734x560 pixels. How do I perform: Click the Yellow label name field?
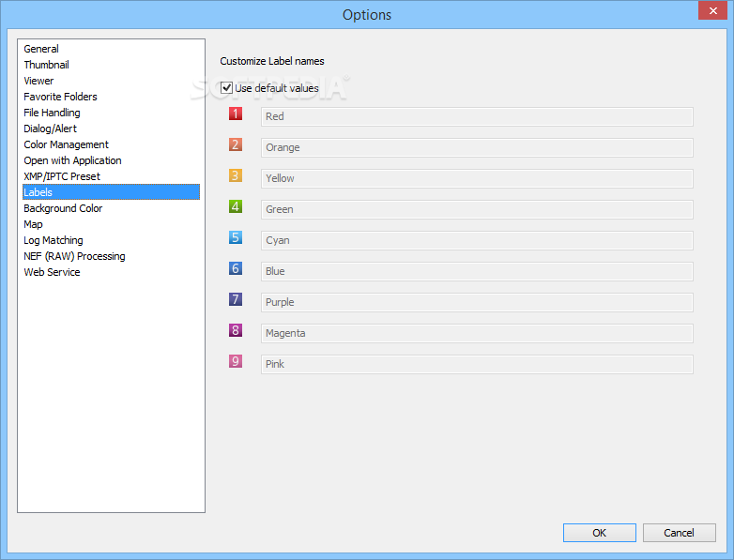(x=477, y=178)
